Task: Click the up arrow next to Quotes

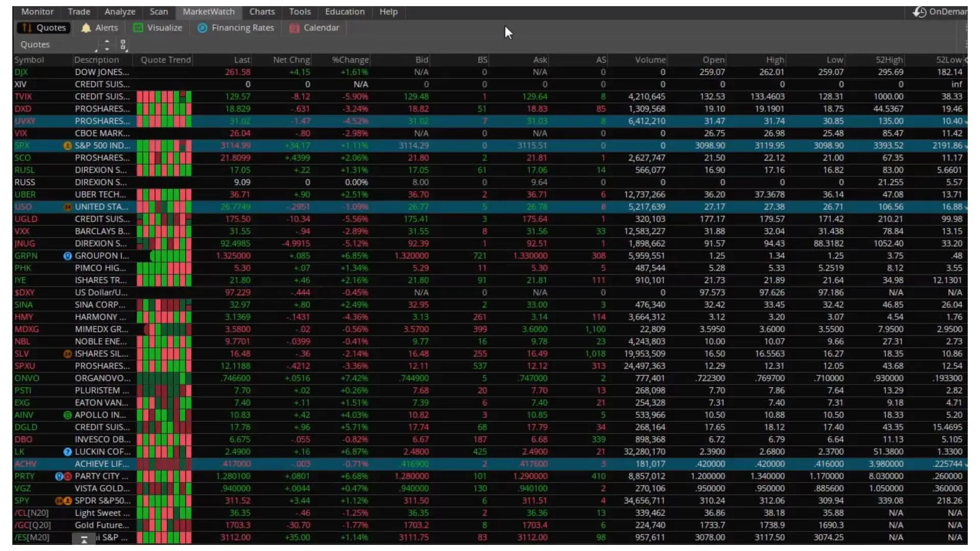Action: pos(107,41)
